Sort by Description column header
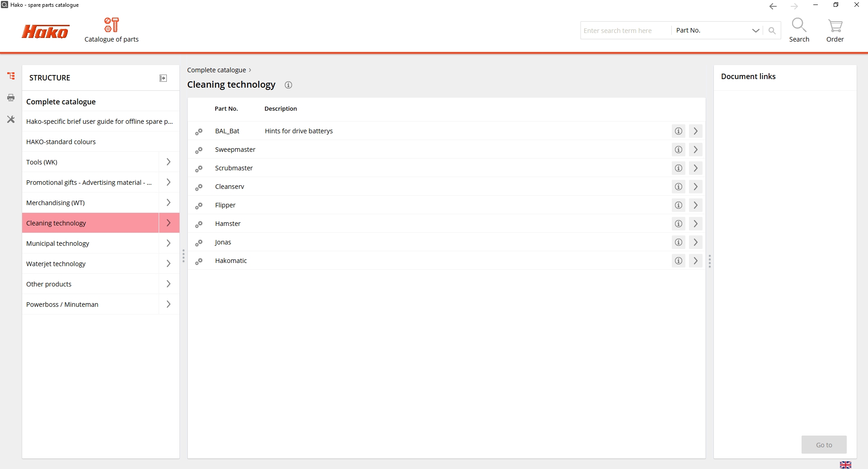This screenshot has width=868, height=469. pos(281,109)
